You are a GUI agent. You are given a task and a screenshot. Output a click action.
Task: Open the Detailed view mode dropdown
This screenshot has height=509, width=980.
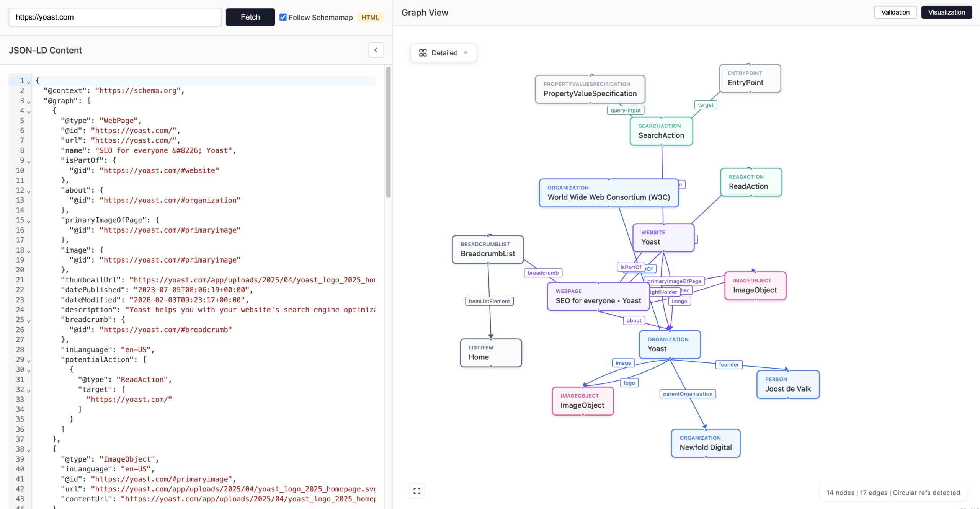444,52
